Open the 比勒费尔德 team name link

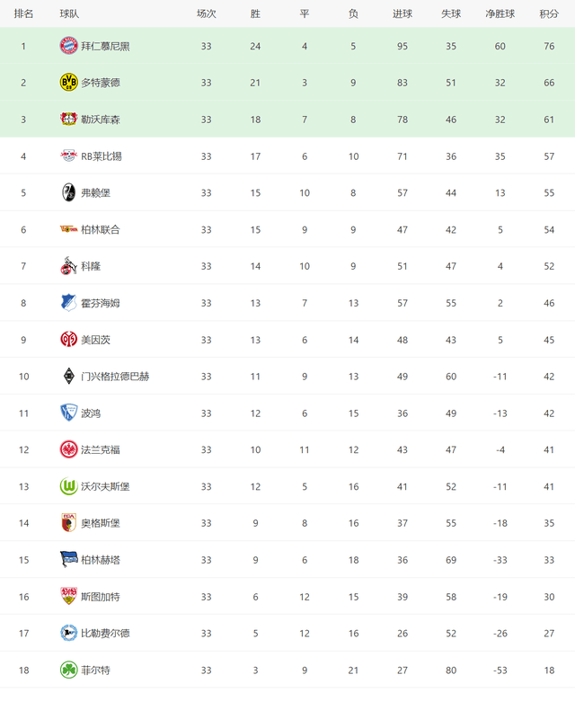(x=105, y=633)
